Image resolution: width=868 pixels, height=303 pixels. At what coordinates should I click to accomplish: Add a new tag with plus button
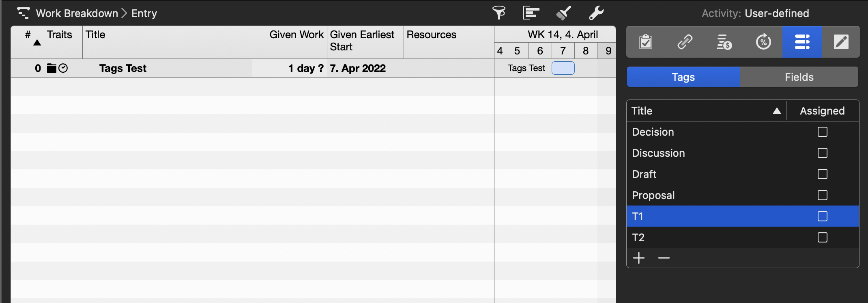point(639,258)
